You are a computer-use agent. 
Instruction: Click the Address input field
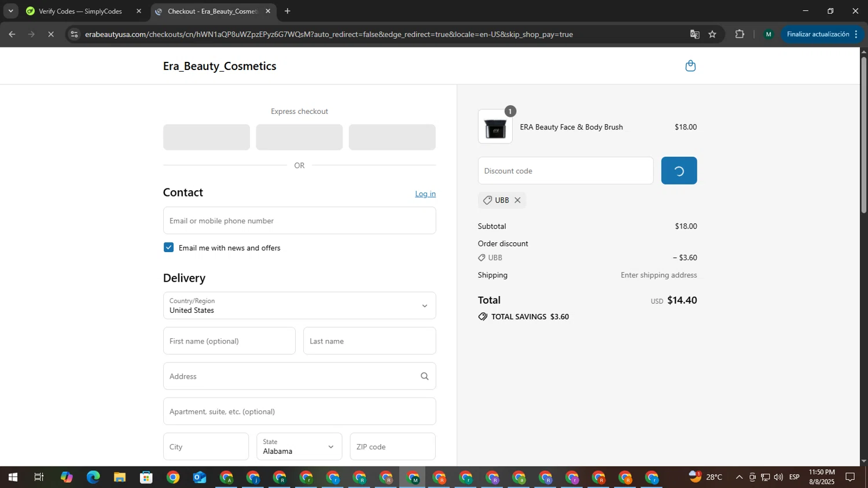pyautogui.click(x=299, y=376)
